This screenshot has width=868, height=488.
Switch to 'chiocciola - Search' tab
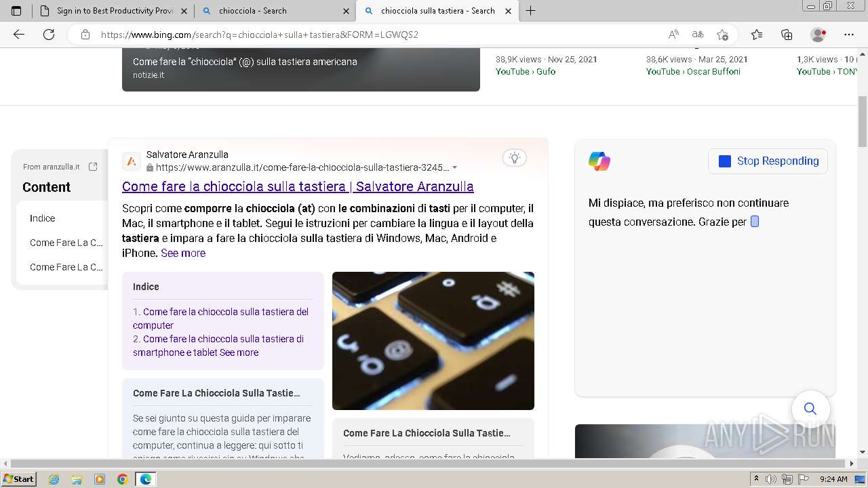(x=275, y=11)
